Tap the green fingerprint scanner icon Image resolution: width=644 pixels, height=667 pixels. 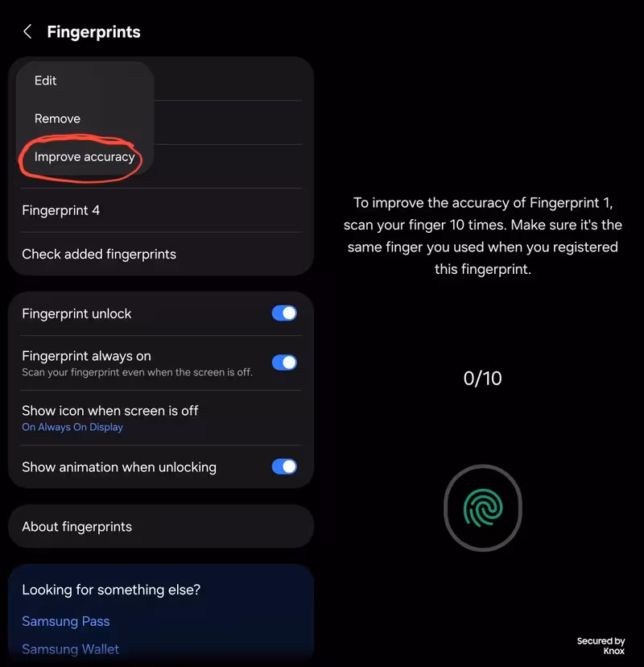click(x=483, y=508)
